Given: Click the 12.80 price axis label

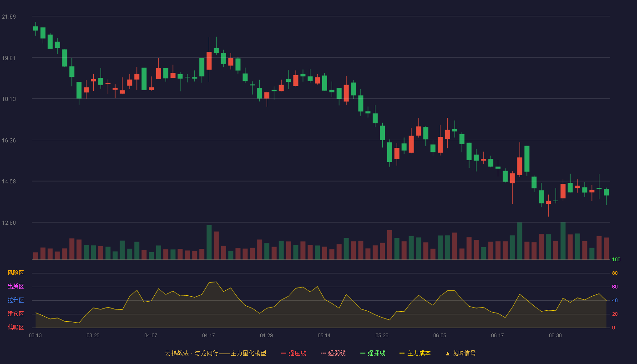Looking at the screenshot, I should click(9, 223).
